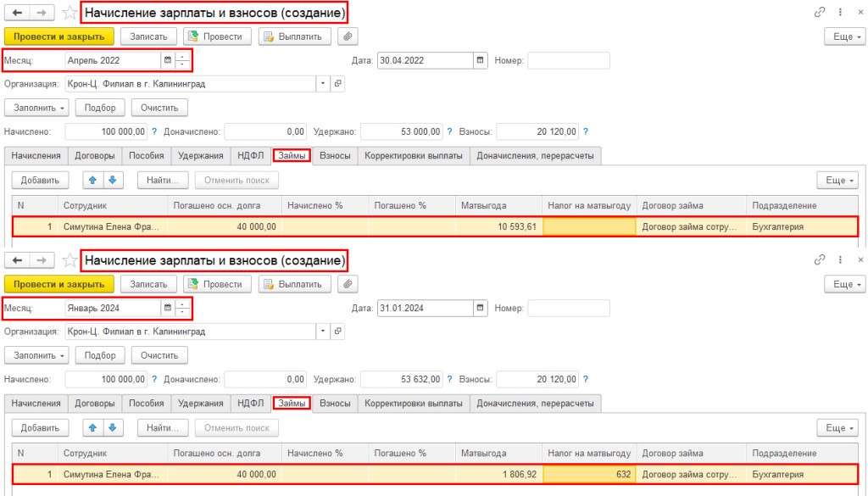Click question mark next to Удержано 53 632,00
The image size is (868, 496).
tap(449, 379)
